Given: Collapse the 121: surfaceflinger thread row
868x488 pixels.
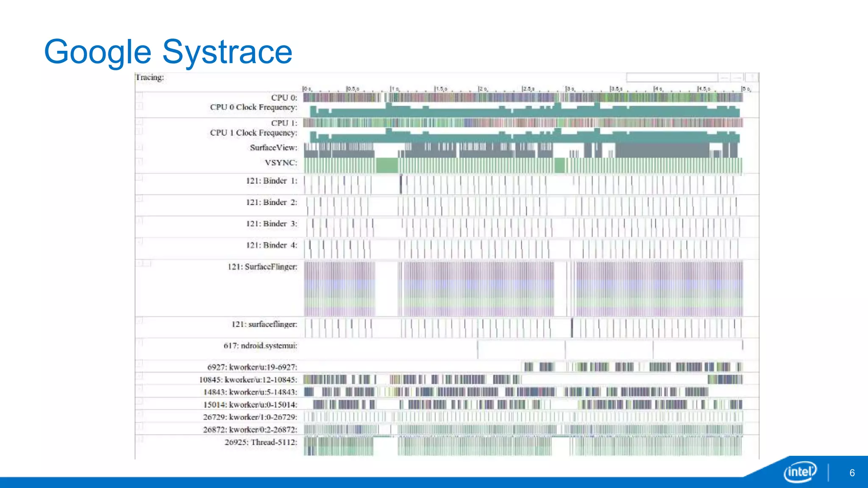Looking at the screenshot, I should pyautogui.click(x=139, y=321).
